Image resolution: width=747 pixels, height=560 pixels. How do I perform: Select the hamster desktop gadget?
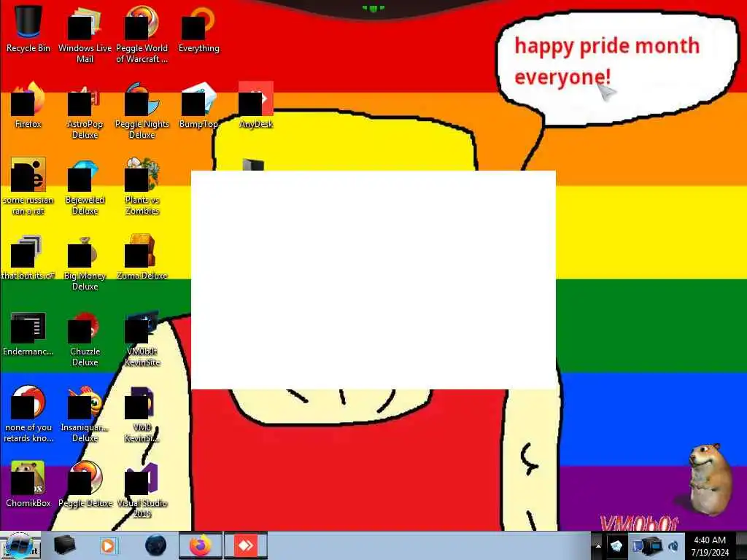(710, 480)
